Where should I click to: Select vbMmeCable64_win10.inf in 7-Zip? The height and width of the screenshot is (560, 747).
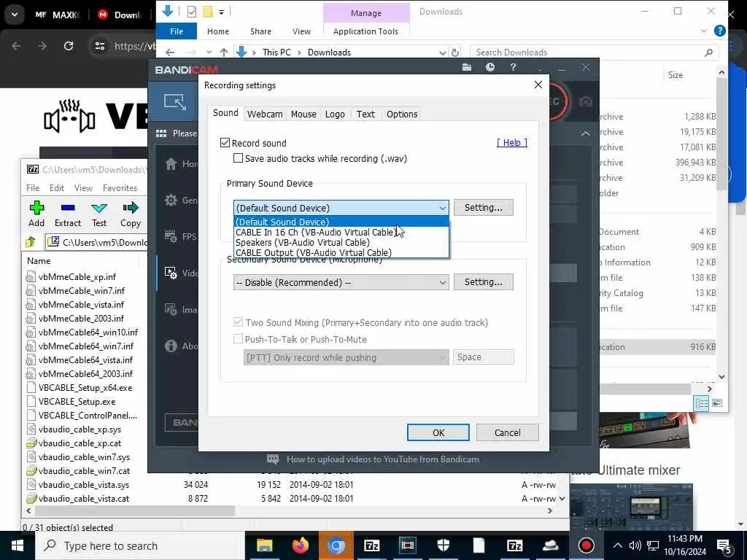coord(88,332)
